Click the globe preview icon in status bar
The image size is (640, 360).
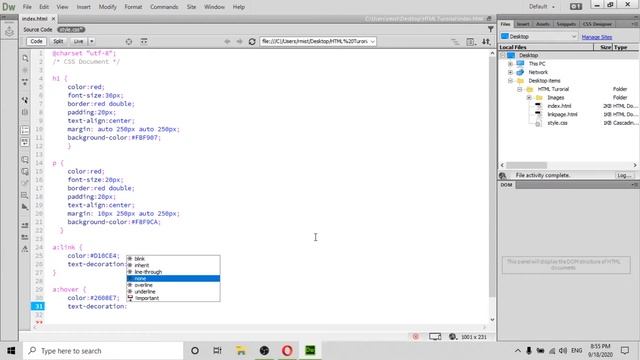click(453, 337)
